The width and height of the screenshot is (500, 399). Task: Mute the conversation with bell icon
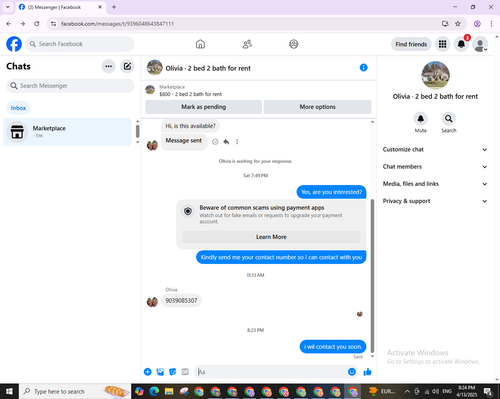pos(421,119)
